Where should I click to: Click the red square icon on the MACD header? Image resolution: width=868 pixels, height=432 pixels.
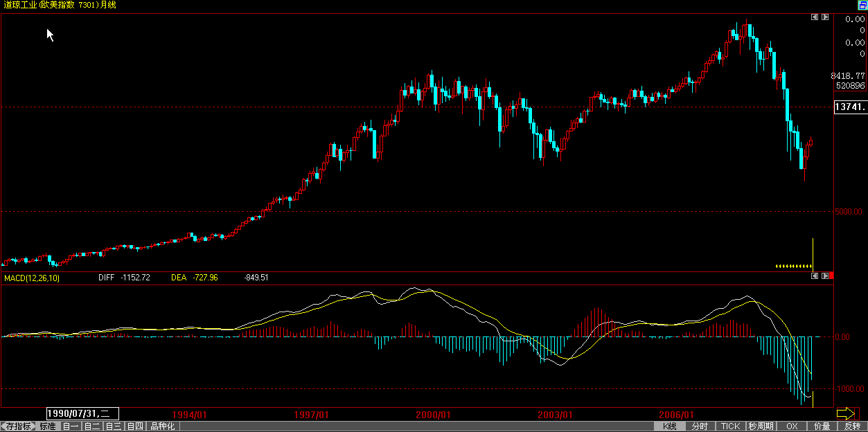tap(831, 276)
